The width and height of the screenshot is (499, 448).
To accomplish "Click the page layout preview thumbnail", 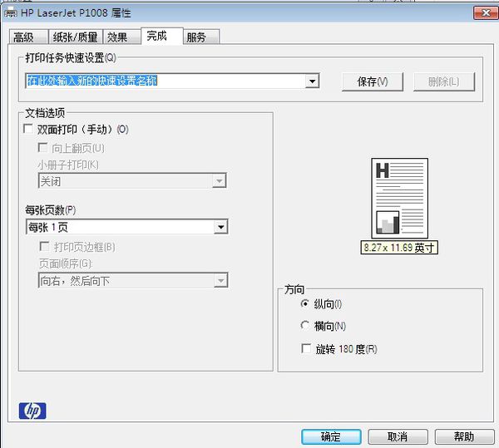I will [399, 198].
